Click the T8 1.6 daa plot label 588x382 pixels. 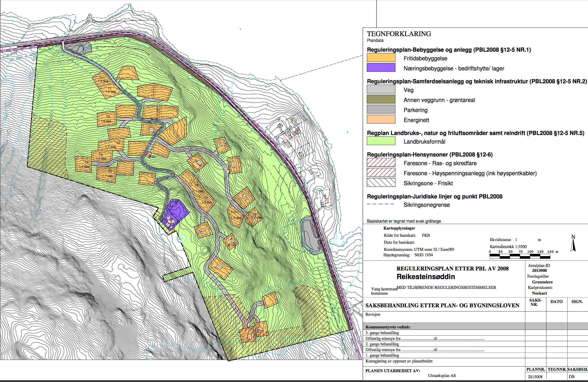106,119
